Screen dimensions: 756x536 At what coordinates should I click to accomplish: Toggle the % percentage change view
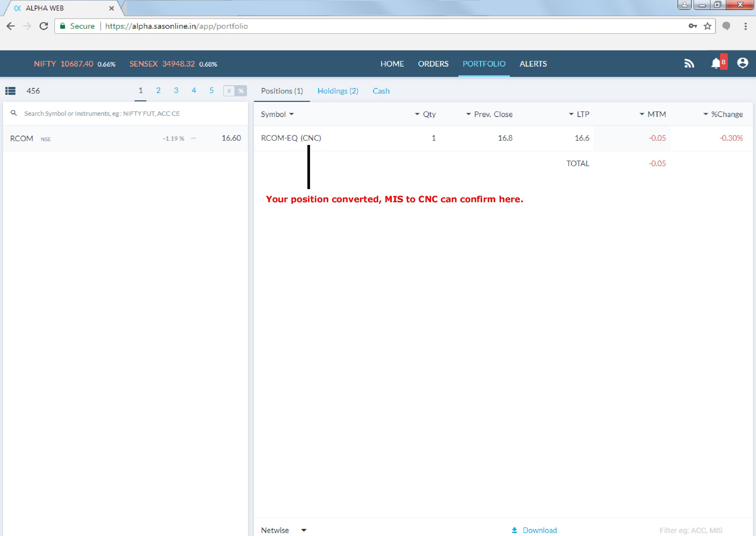pyautogui.click(x=241, y=91)
